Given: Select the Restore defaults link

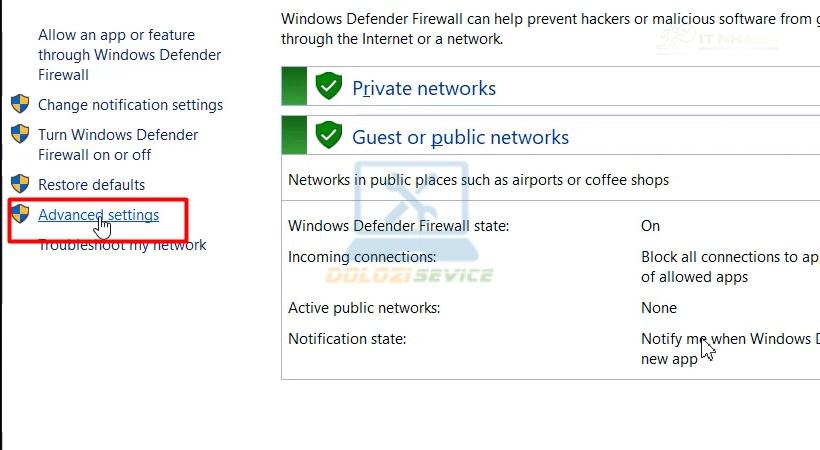Looking at the screenshot, I should click(91, 185).
